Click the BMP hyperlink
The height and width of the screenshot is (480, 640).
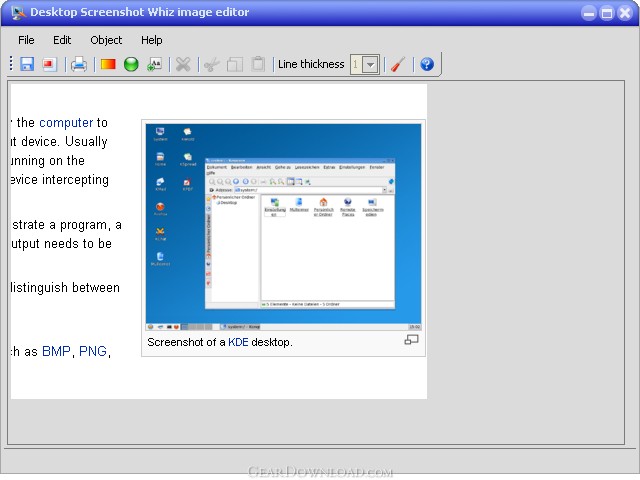[56, 351]
